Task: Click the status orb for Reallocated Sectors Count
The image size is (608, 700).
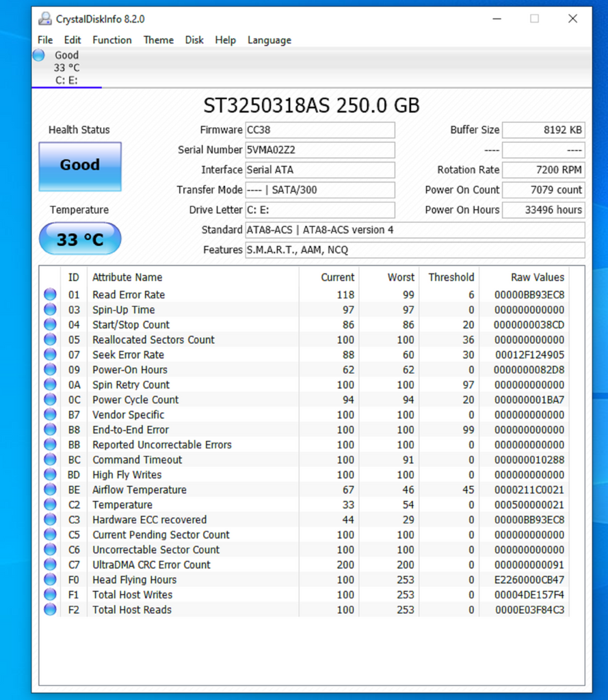Action: pyautogui.click(x=50, y=339)
